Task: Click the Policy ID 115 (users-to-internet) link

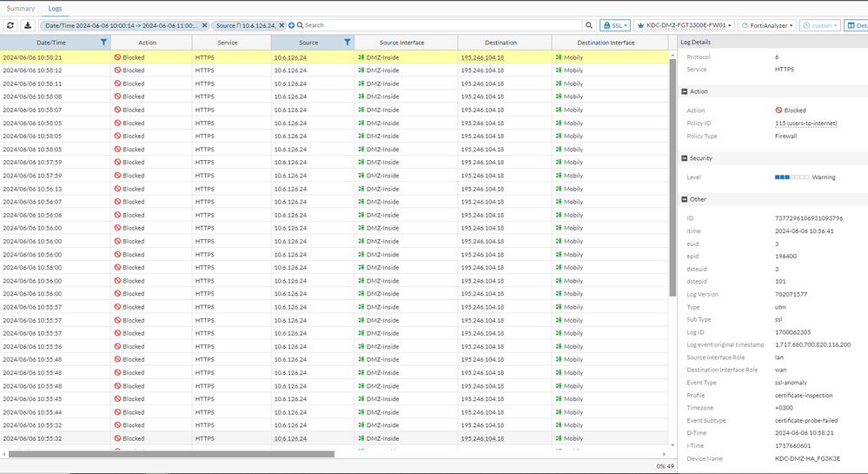Action: pos(805,124)
